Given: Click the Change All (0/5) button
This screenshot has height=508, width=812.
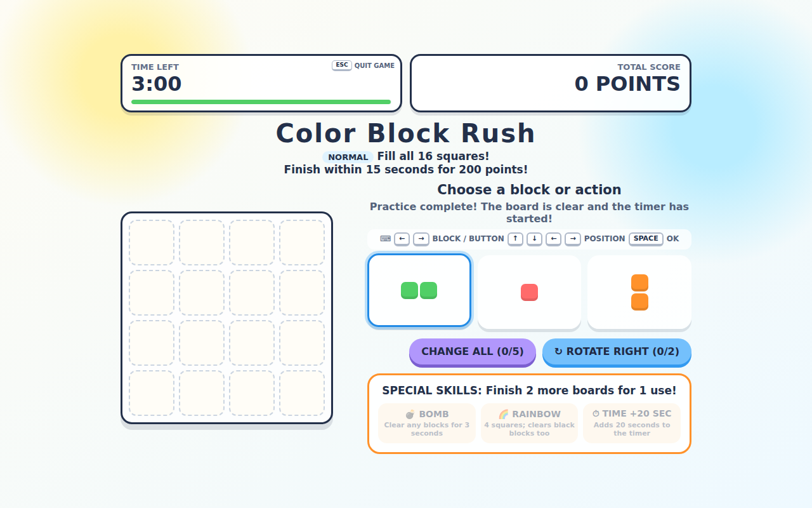Looking at the screenshot, I should click(473, 352).
